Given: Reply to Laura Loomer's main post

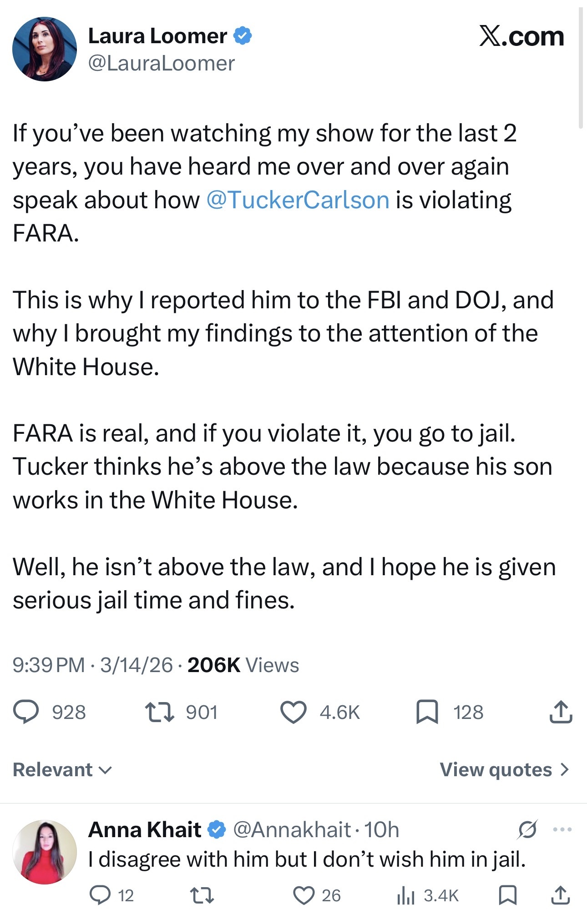Looking at the screenshot, I should 26,712.
